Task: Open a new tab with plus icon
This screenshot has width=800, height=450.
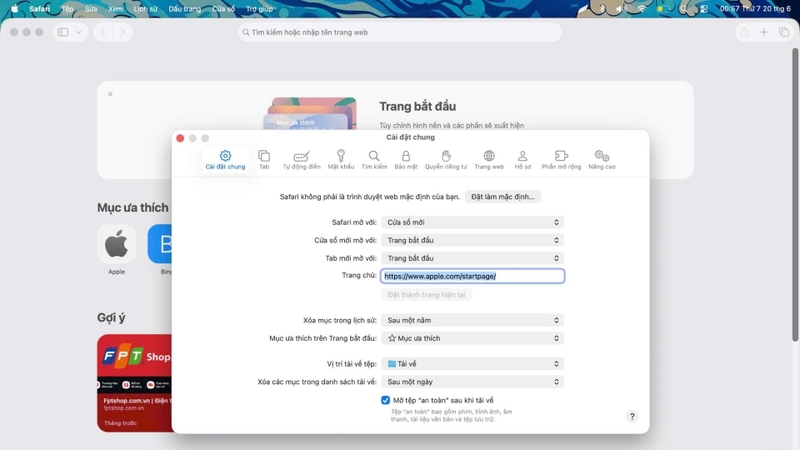Action: (x=764, y=32)
